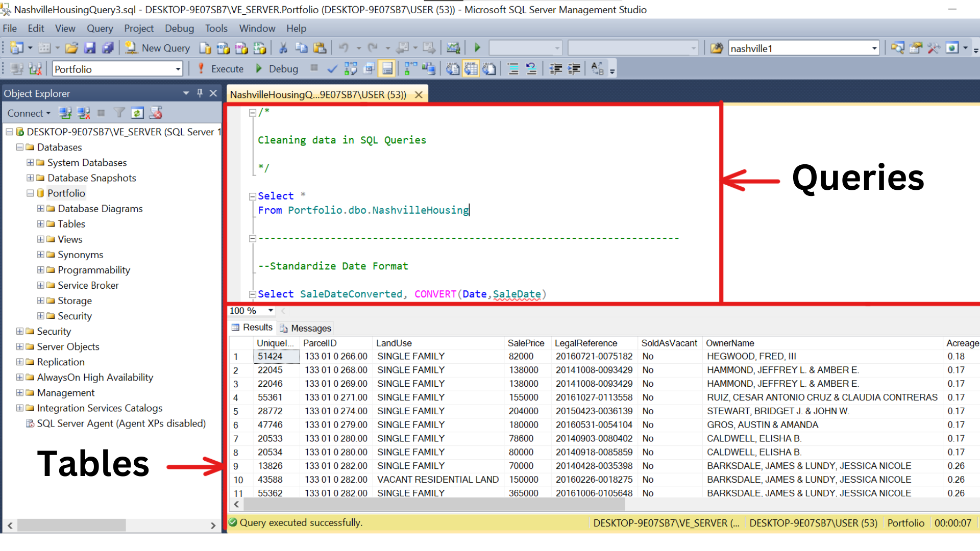Click Change Connection icon in SQL toolbar
The height and width of the screenshot is (551, 980).
point(35,69)
